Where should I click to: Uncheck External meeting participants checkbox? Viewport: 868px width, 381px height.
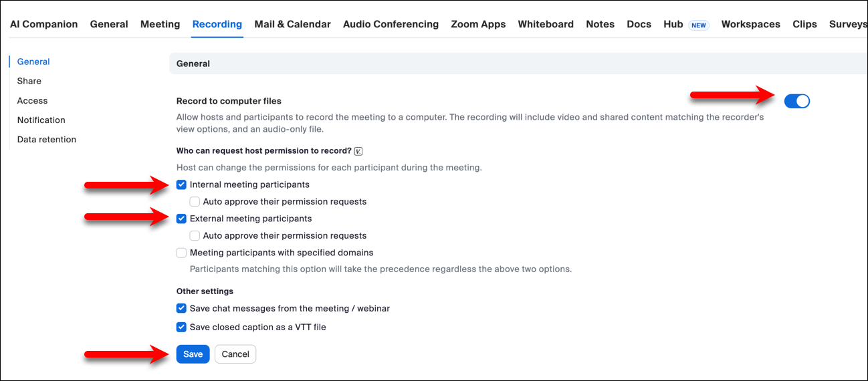click(x=181, y=219)
